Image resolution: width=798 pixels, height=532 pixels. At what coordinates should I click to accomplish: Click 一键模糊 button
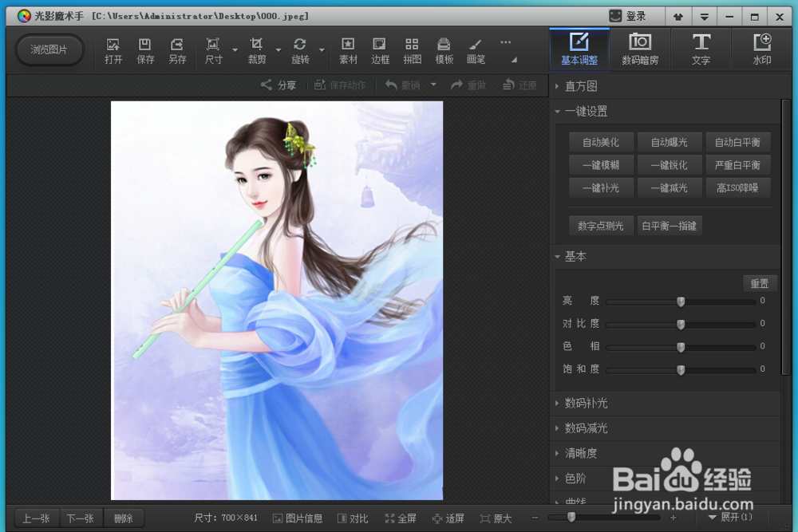point(601,165)
